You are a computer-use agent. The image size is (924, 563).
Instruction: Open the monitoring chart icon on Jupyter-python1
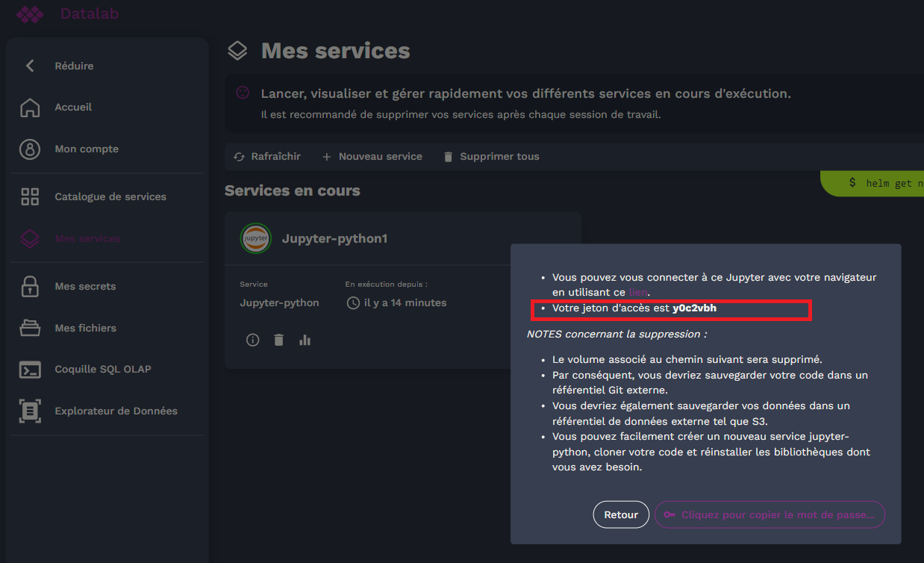[x=305, y=340]
